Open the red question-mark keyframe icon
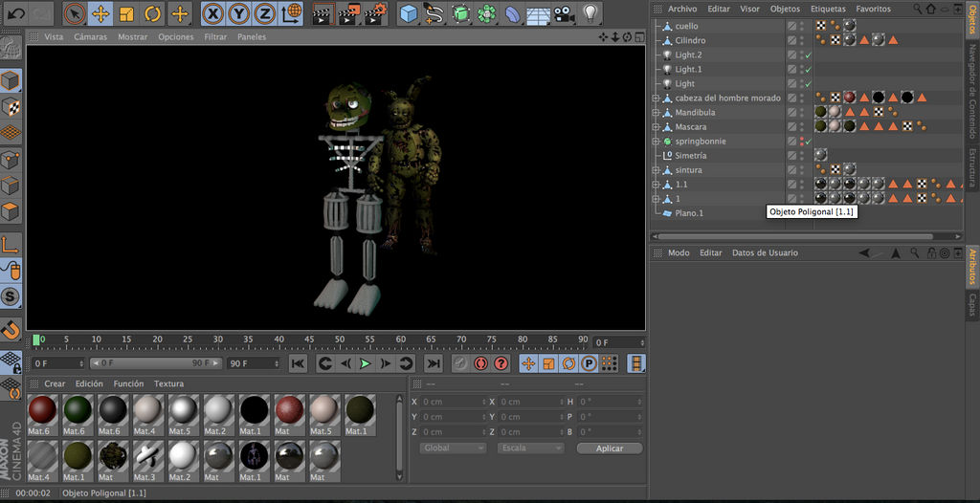The width and height of the screenshot is (980, 503). coord(501,363)
